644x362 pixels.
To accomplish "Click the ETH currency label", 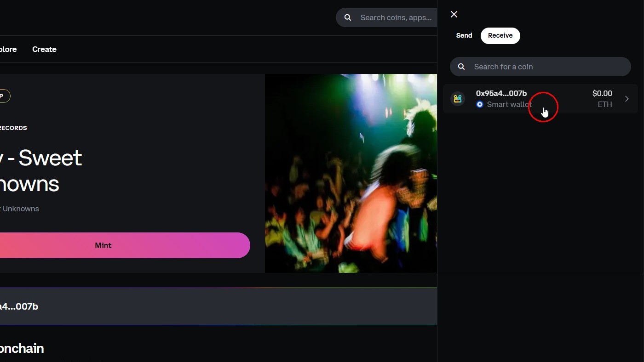I will (x=605, y=104).
